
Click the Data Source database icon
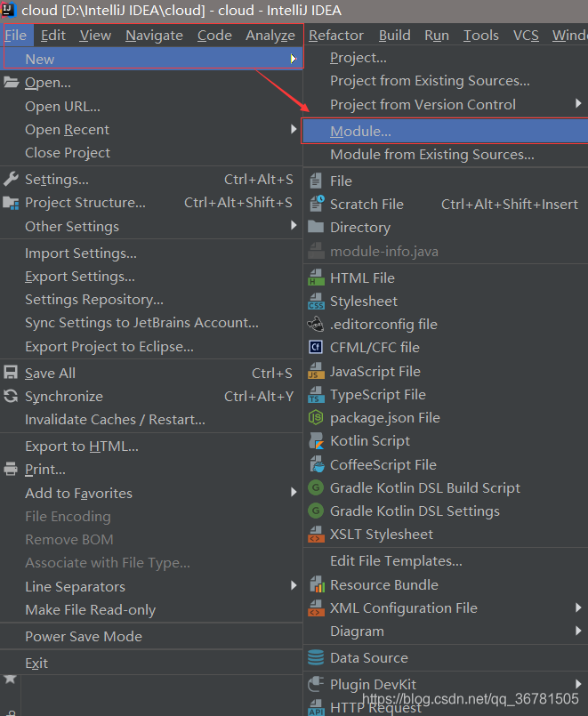(x=316, y=657)
